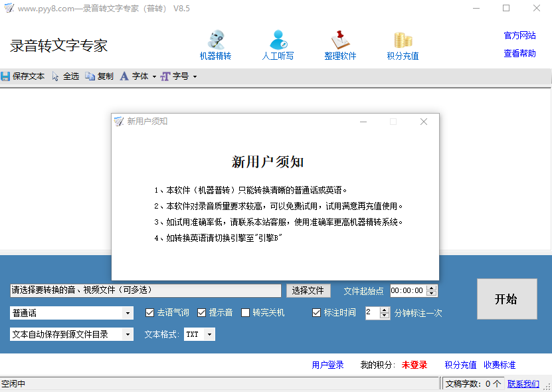Image resolution: width=552 pixels, height=392 pixels.
Task: Click the app icon in main title bar
Action: (x=9, y=8)
